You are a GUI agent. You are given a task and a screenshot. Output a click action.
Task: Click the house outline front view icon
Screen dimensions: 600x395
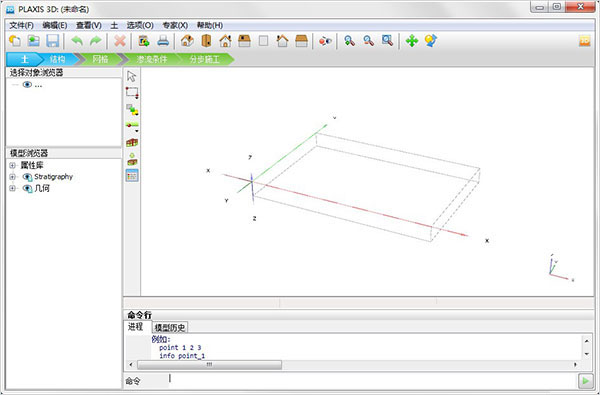pyautogui.click(x=225, y=41)
